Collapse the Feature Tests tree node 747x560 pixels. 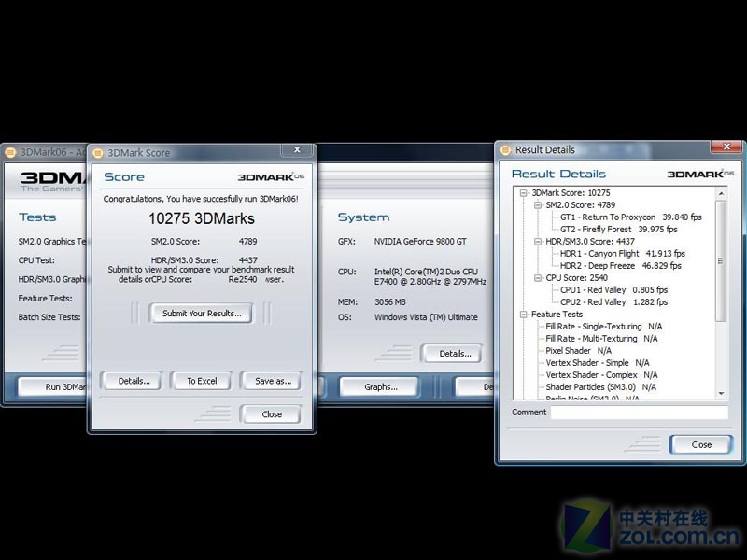point(524,315)
